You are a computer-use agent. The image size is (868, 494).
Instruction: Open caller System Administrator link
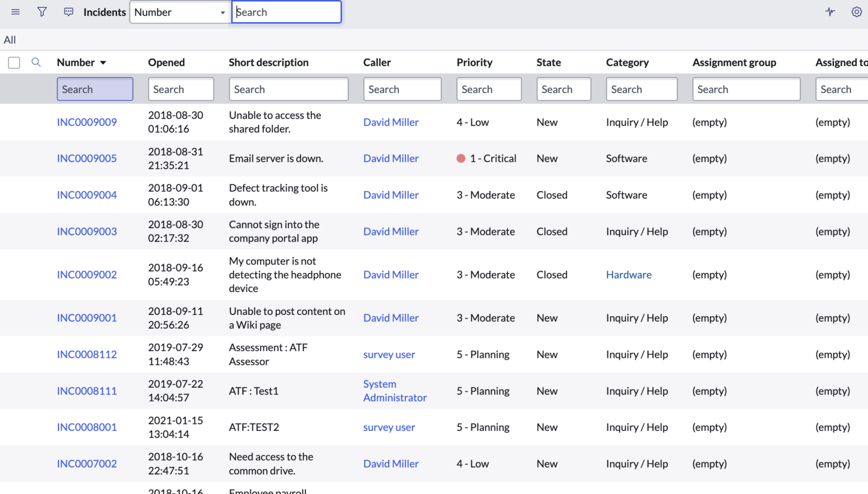[x=394, y=391]
